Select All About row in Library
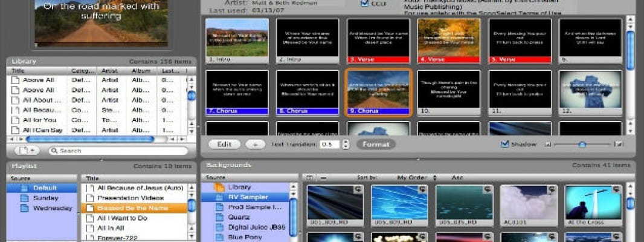The image size is (644, 242). pyautogui.click(x=97, y=100)
